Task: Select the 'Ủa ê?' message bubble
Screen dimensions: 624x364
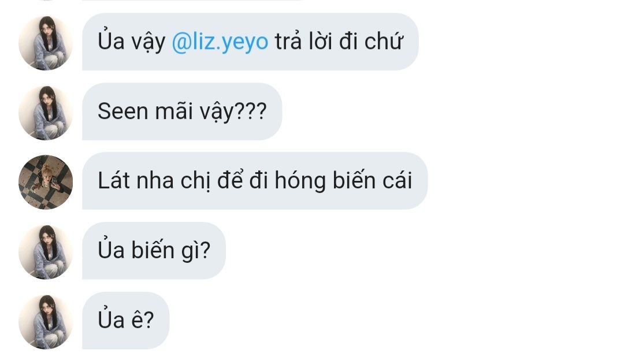Action: coord(125,320)
